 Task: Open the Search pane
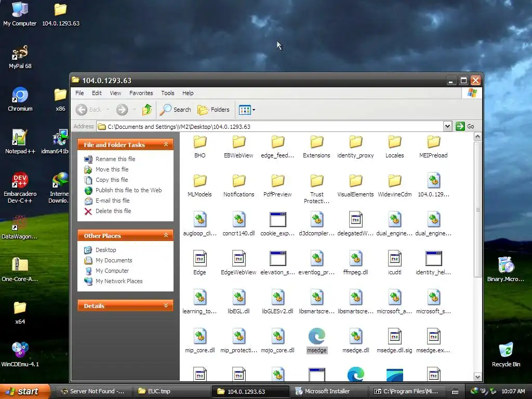click(175, 110)
